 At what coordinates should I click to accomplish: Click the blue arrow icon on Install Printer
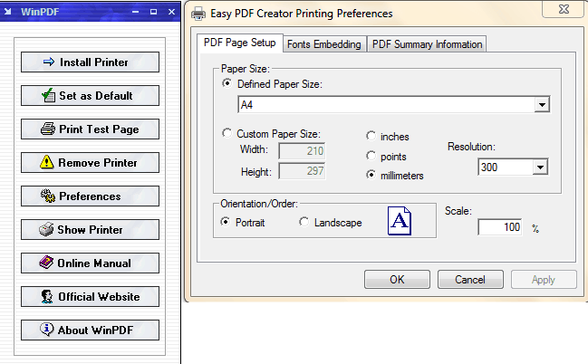point(49,62)
